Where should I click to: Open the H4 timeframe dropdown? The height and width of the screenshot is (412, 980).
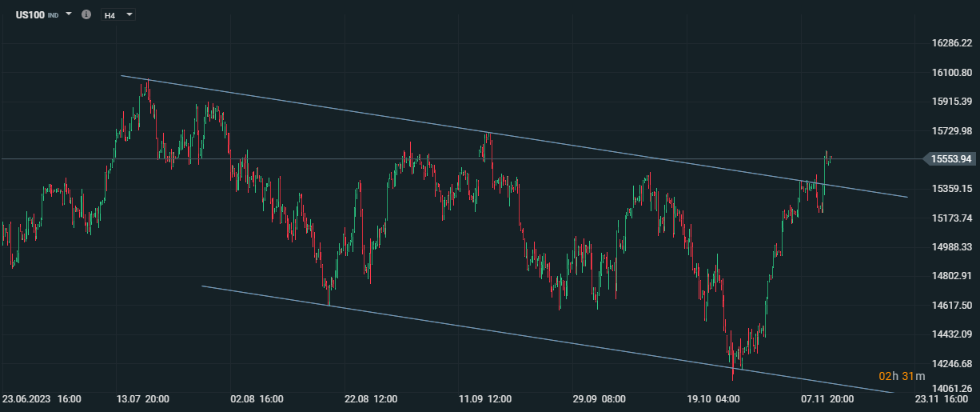[118, 14]
